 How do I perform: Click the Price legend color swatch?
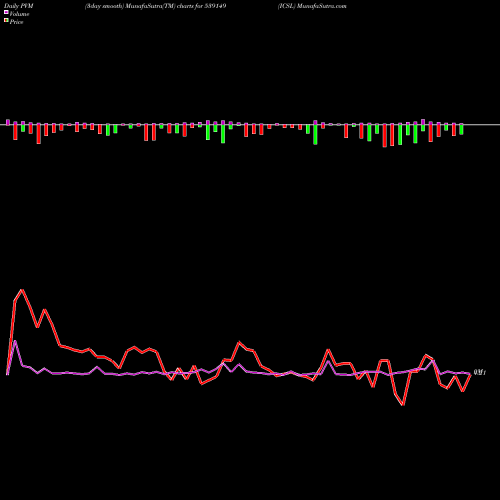pos(6,21)
